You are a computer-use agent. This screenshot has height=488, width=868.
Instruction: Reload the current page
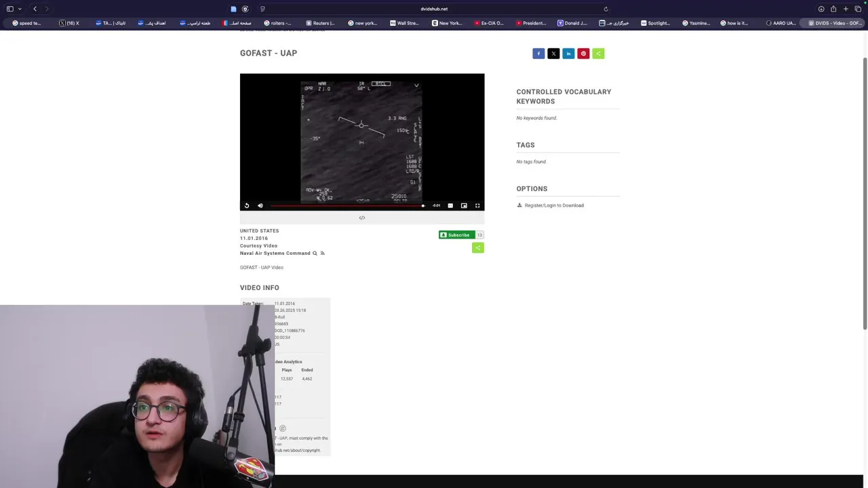pos(606,9)
